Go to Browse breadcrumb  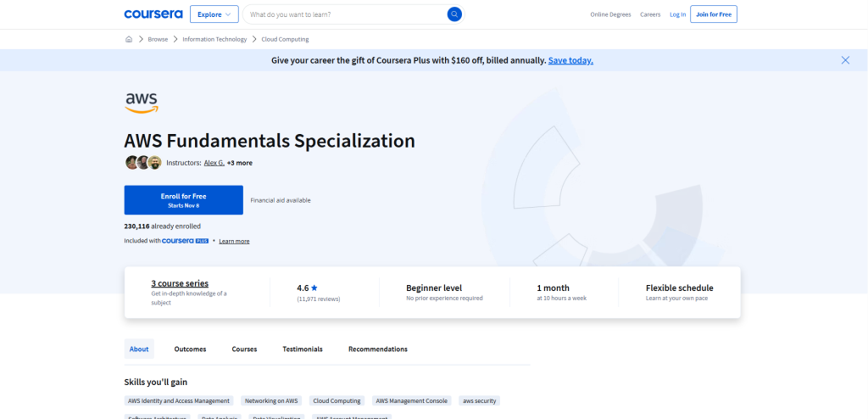158,39
